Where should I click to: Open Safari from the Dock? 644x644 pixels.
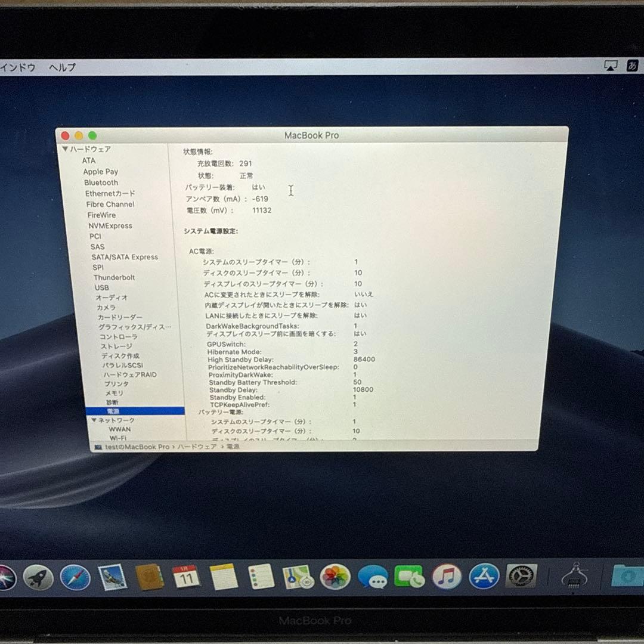(x=75, y=577)
